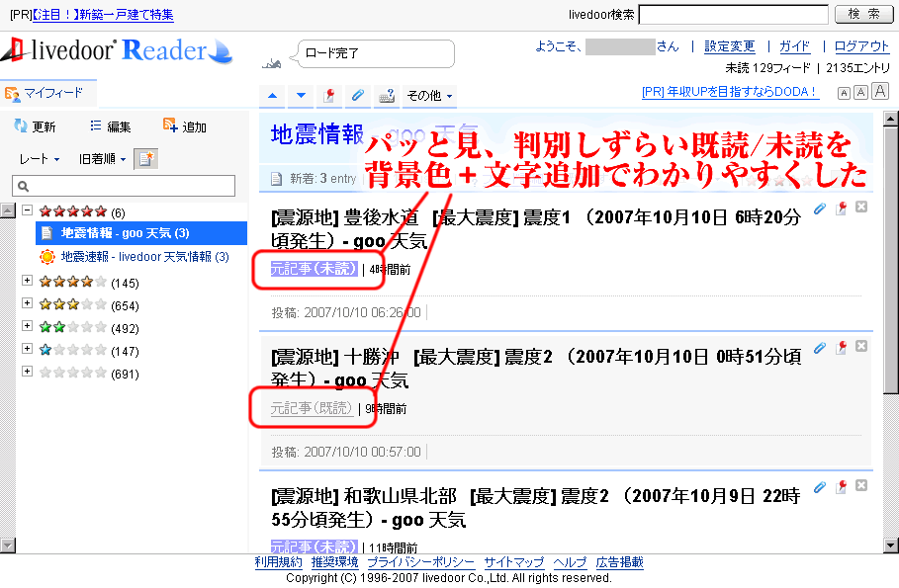Expand the three-star folder (654)
The width and height of the screenshot is (899, 588).
(27, 302)
